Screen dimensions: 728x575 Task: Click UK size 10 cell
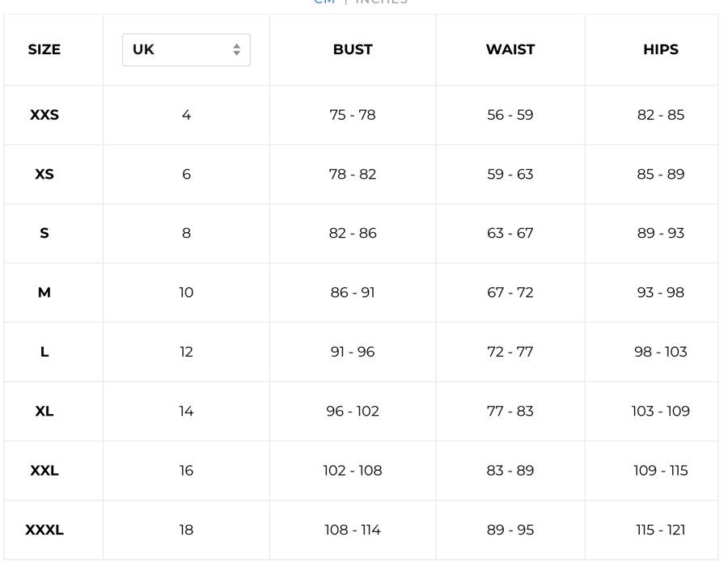(186, 293)
